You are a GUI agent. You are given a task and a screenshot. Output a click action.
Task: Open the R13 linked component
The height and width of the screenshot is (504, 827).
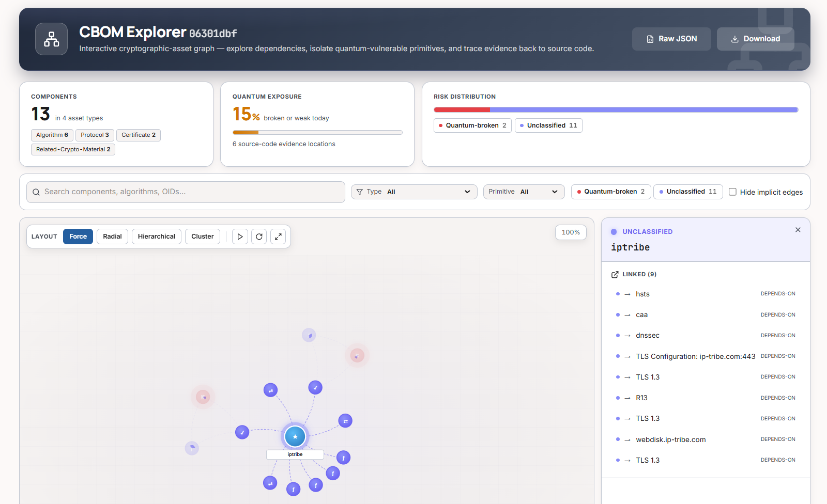click(x=706, y=398)
